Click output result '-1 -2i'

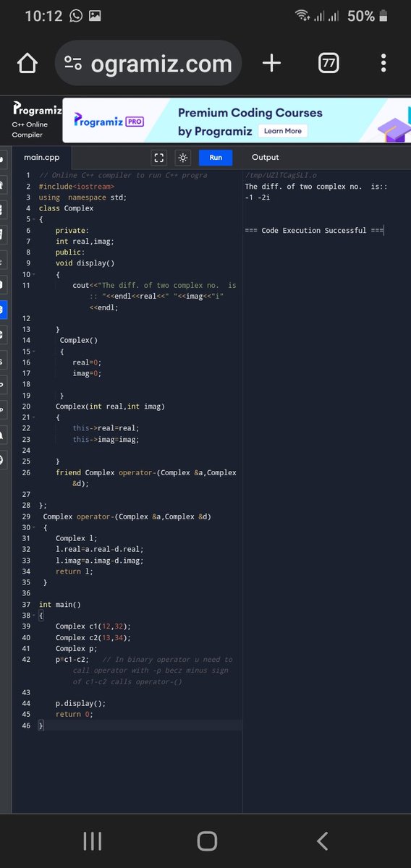(258, 197)
